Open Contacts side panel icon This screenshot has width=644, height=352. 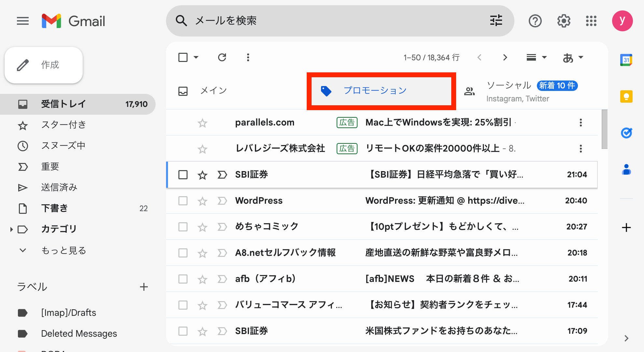[x=626, y=169]
